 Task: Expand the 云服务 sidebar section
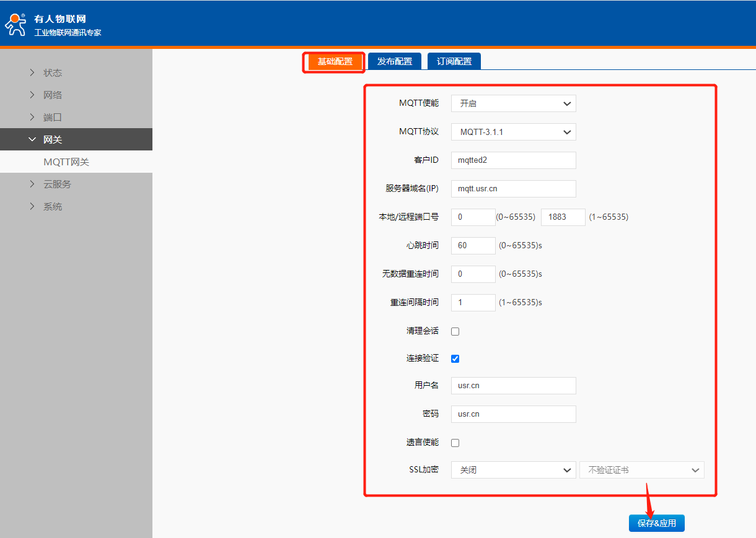tap(57, 184)
